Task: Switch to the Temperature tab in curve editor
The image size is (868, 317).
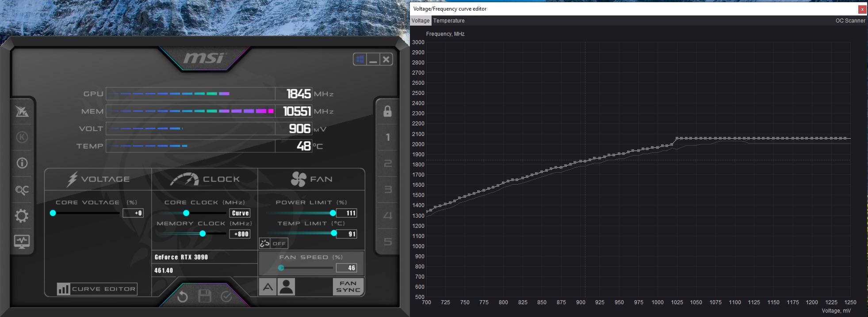Action: [x=449, y=21]
